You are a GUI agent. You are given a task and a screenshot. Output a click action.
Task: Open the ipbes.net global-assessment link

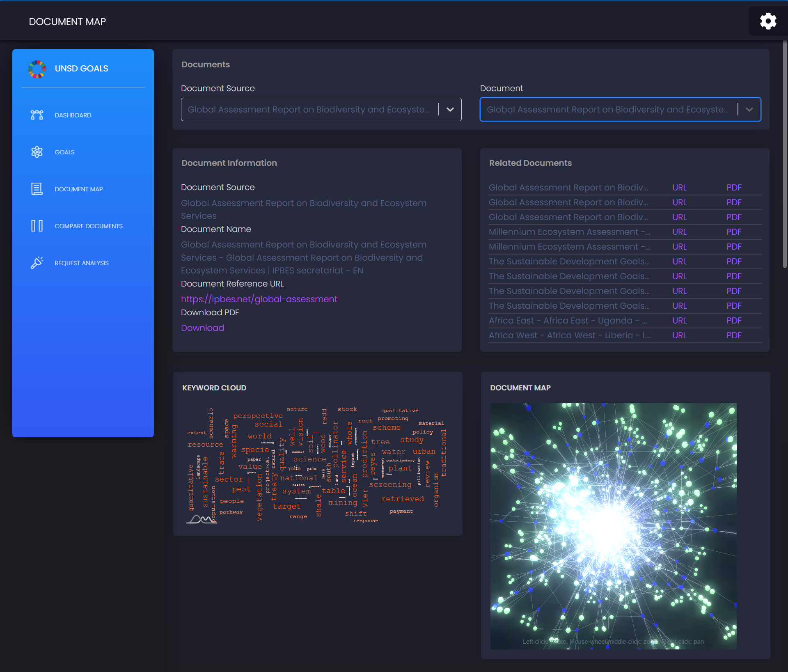[259, 299]
